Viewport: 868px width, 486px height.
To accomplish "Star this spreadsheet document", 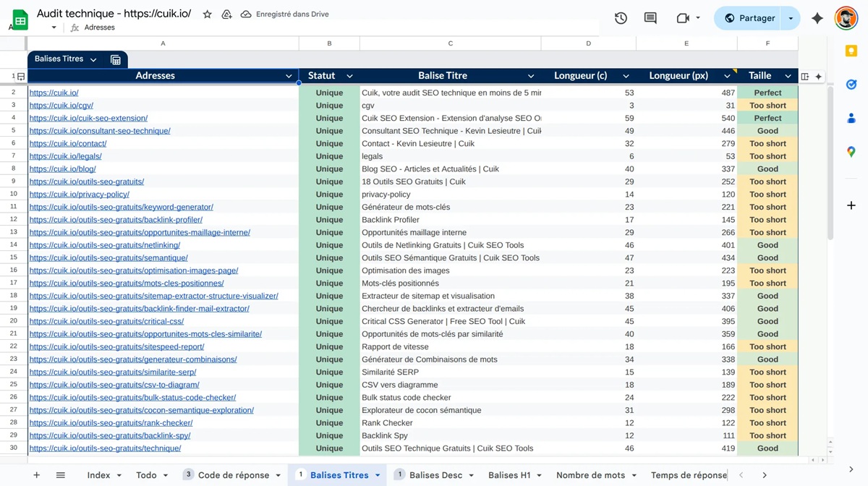I will point(208,14).
